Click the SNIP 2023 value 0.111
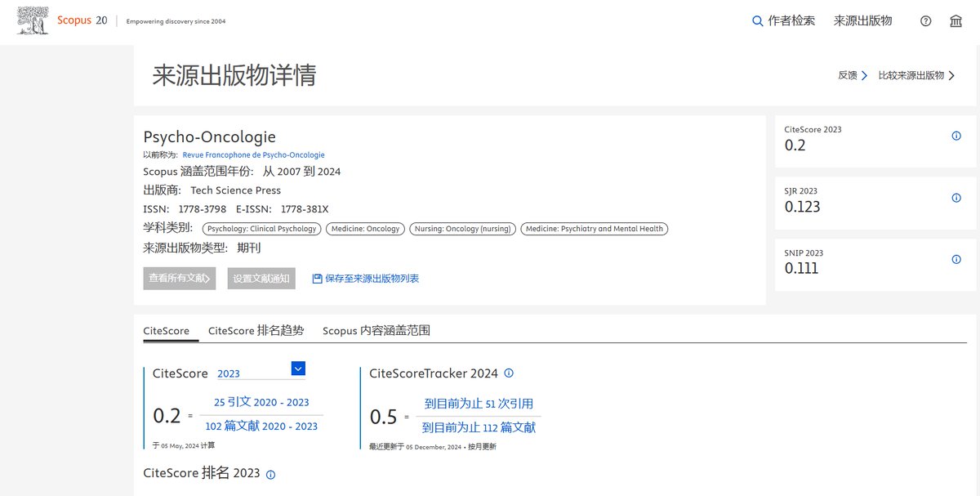Image resolution: width=980 pixels, height=496 pixels. [801, 268]
